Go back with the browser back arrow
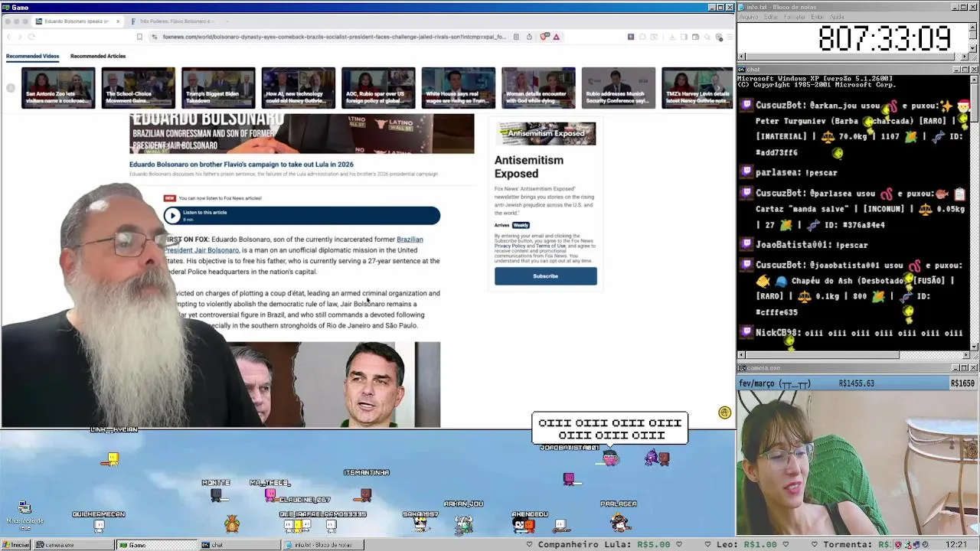 pos(8,37)
